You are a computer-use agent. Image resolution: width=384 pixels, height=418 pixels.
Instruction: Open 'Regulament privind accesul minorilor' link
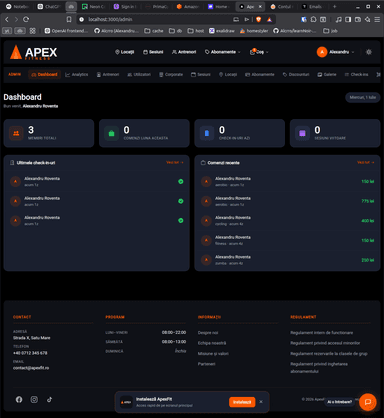point(325,343)
